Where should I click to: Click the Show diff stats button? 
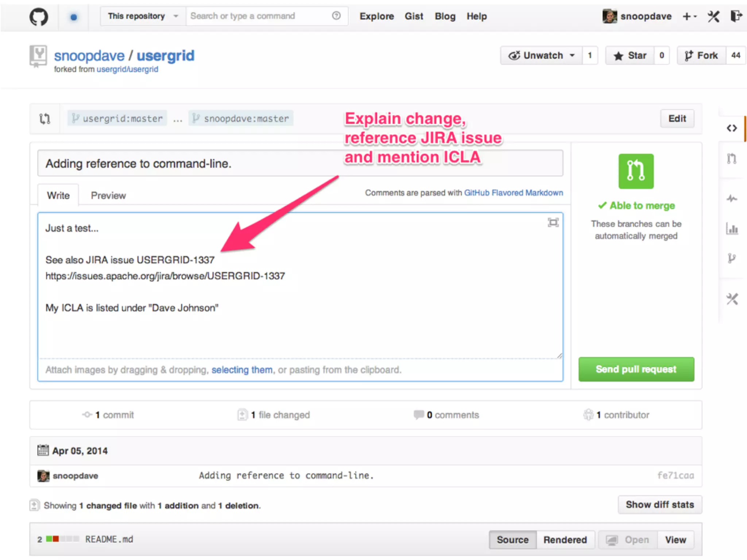659,505
